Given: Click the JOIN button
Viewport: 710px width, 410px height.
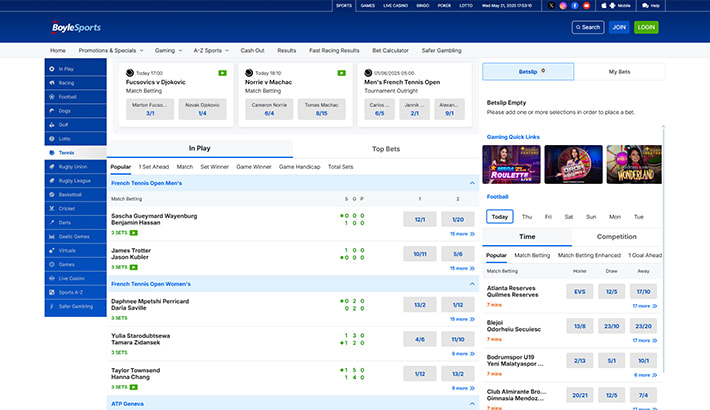Looking at the screenshot, I should click(619, 27).
